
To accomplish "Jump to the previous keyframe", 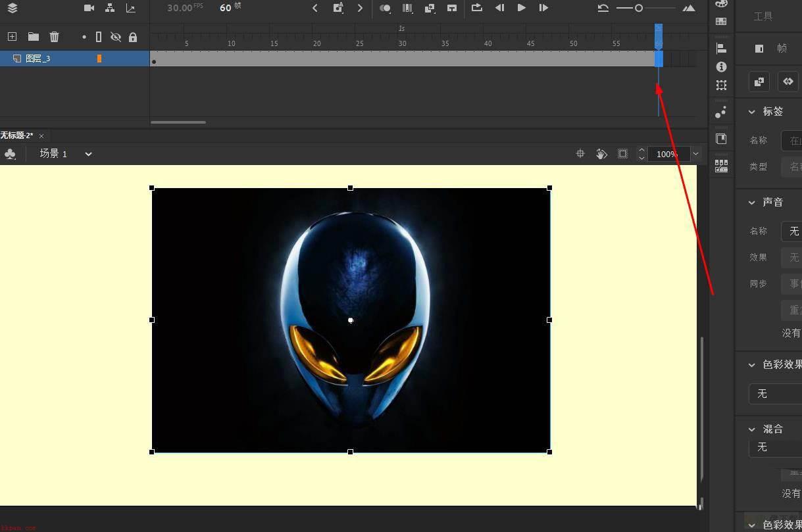I will tap(315, 8).
